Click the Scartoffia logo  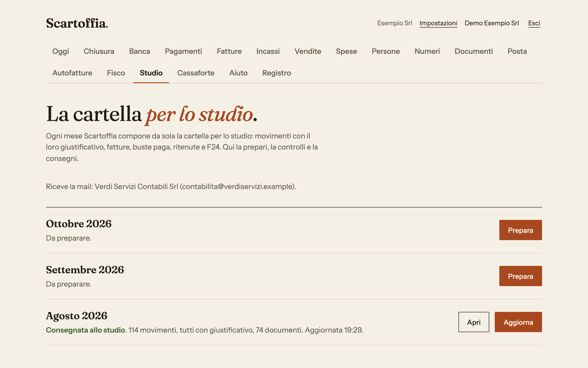tap(77, 23)
